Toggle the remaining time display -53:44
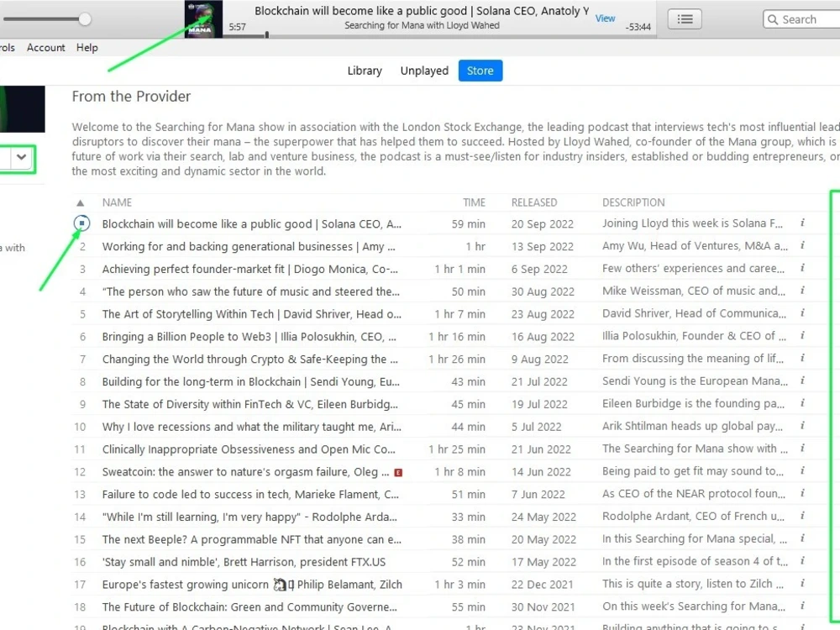Viewport: 840px width, 630px height. pyautogui.click(x=638, y=27)
